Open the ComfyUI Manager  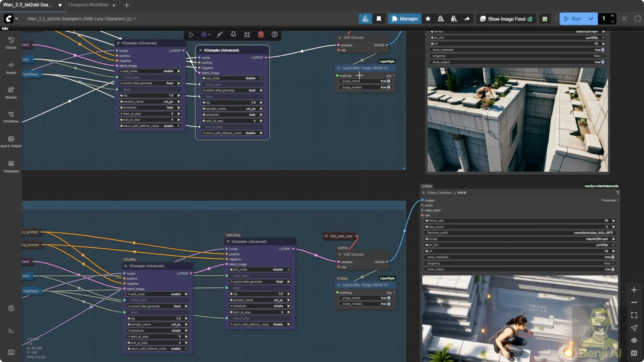coord(404,19)
